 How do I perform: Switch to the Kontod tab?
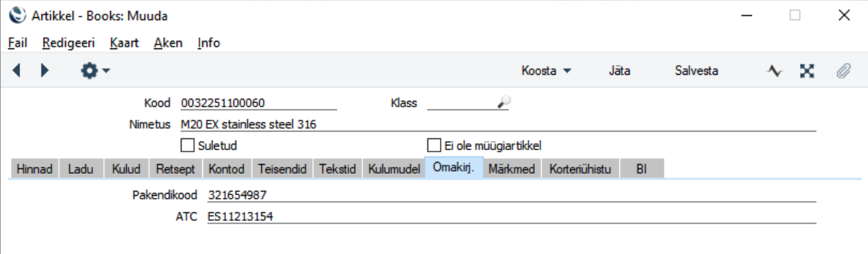point(227,169)
